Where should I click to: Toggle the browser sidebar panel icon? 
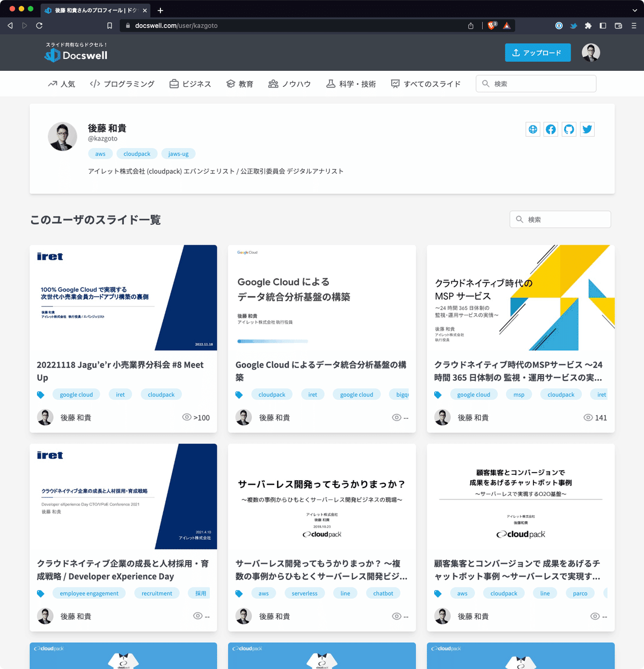tap(603, 25)
